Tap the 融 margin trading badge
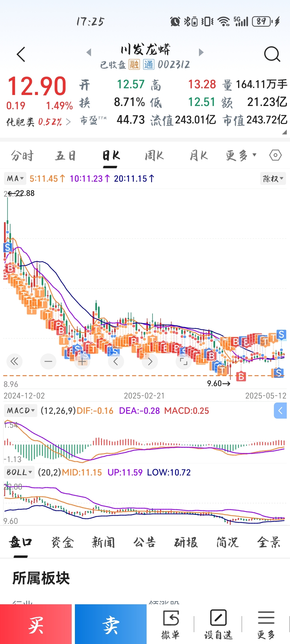 (134, 64)
